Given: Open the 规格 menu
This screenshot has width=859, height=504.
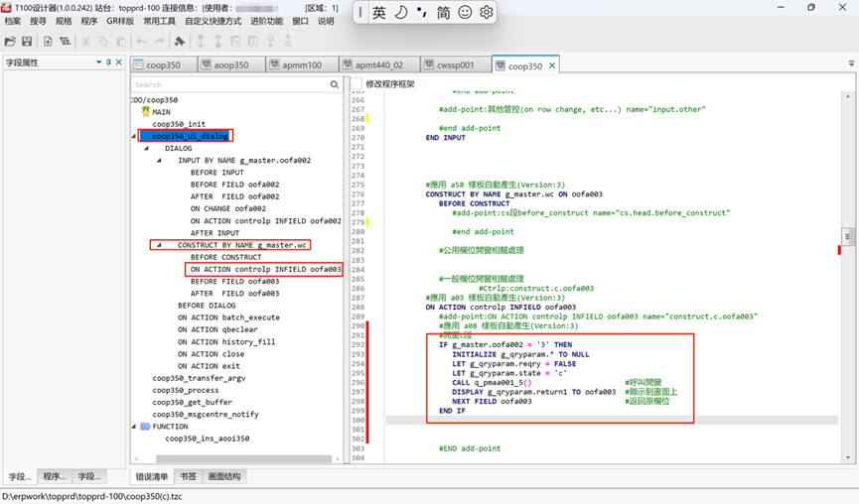Looking at the screenshot, I should (64, 22).
